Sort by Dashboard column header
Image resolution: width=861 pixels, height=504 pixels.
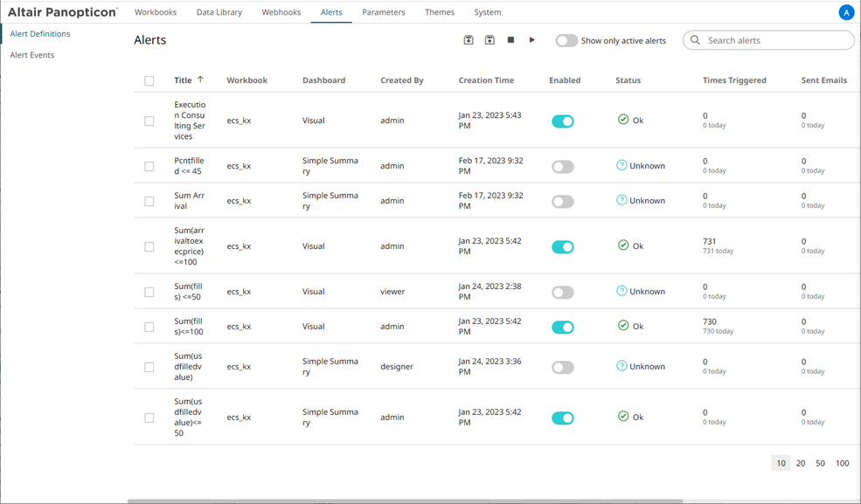click(324, 80)
